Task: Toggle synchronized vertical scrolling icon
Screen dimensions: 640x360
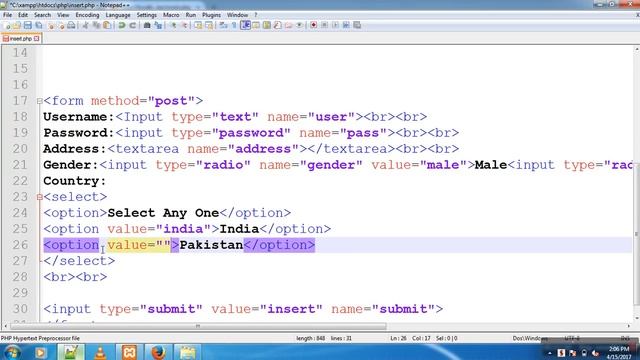Action: point(198,25)
